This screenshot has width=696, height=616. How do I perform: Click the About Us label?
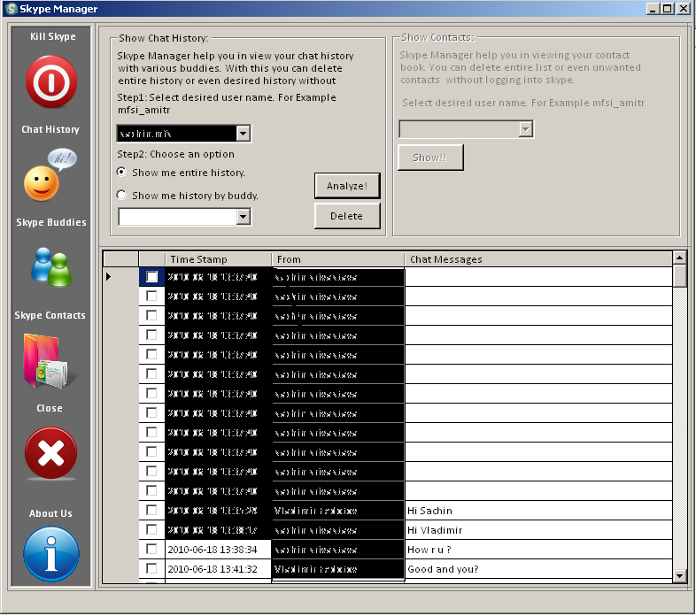(x=50, y=513)
